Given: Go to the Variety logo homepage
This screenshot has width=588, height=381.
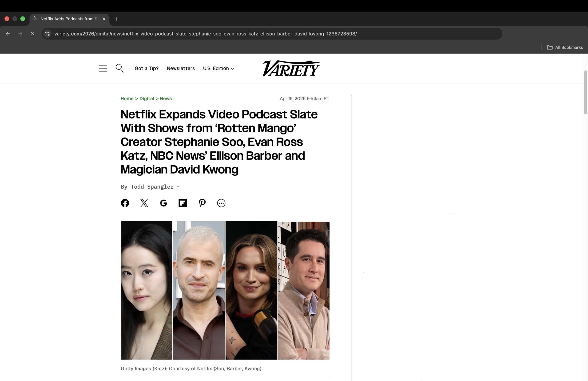Looking at the screenshot, I should point(291,68).
